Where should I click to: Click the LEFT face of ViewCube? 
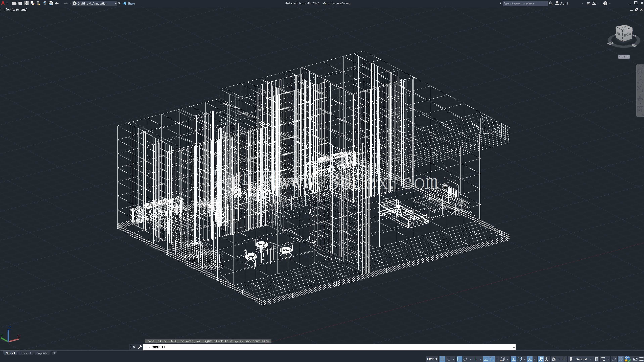point(619,34)
